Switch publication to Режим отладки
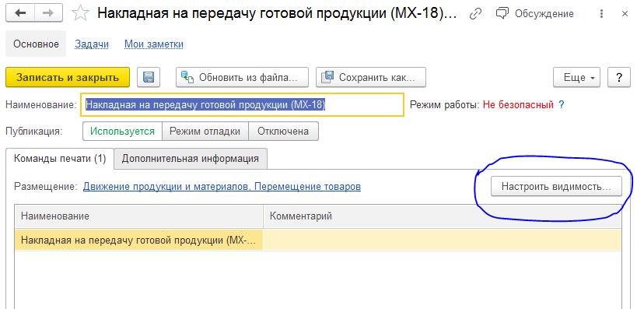This screenshot has width=644, height=309. 205,132
